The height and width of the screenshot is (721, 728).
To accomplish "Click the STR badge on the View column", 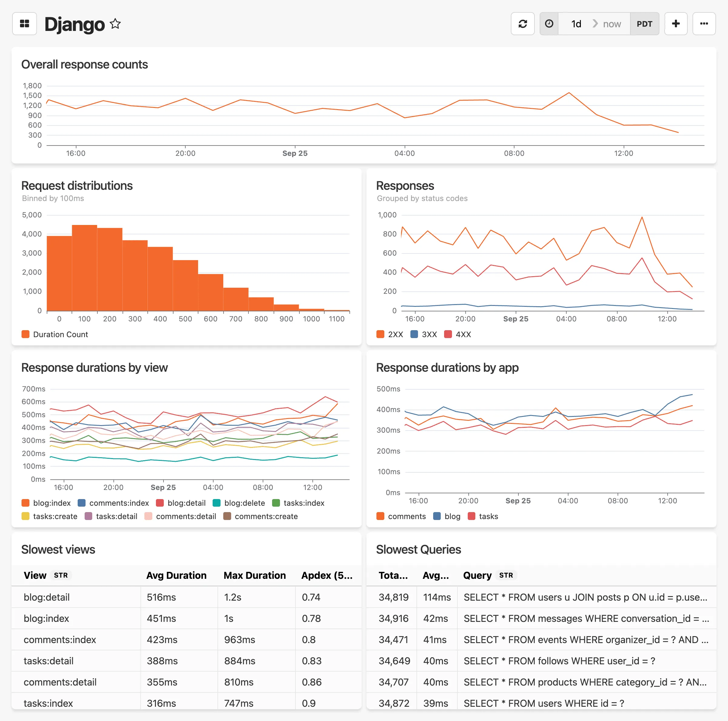I will point(61,575).
